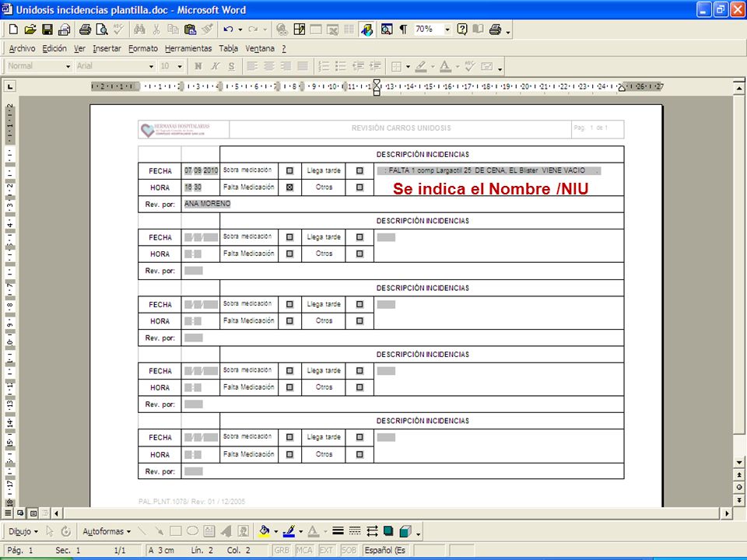This screenshot has height=560, width=747.
Task: Open the 70% zoom dropdown
Action: point(447,30)
